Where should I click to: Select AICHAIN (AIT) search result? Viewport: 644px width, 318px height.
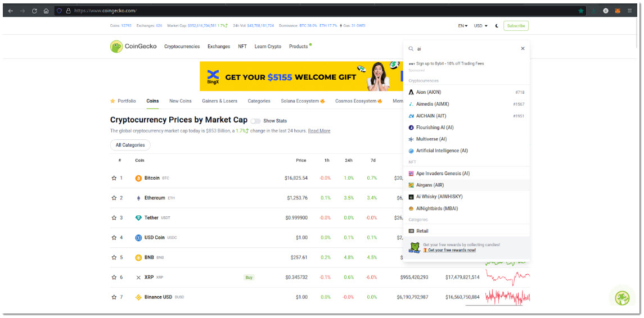click(466, 116)
